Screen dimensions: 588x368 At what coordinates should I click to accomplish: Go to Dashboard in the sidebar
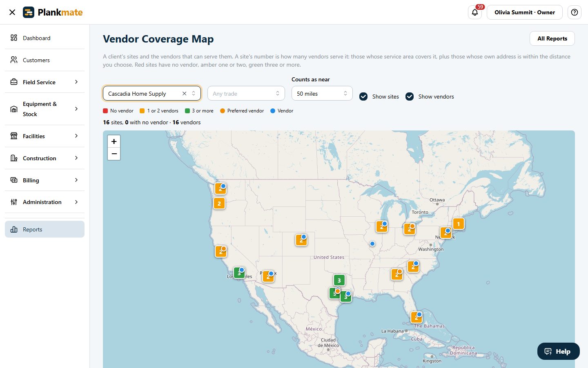pyautogui.click(x=45, y=38)
